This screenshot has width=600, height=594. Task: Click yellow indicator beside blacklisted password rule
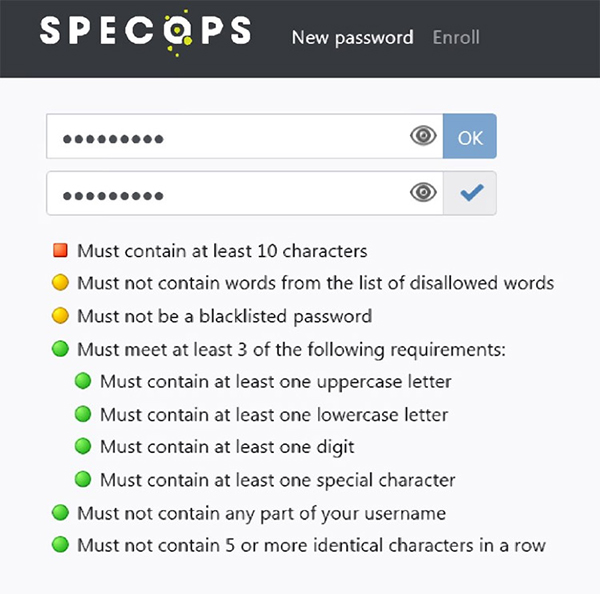(x=60, y=316)
